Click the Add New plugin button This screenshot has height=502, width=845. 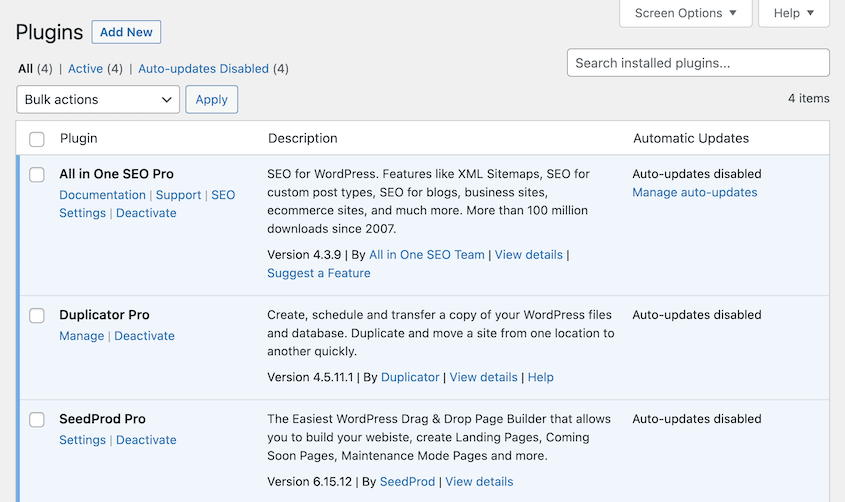[126, 32]
